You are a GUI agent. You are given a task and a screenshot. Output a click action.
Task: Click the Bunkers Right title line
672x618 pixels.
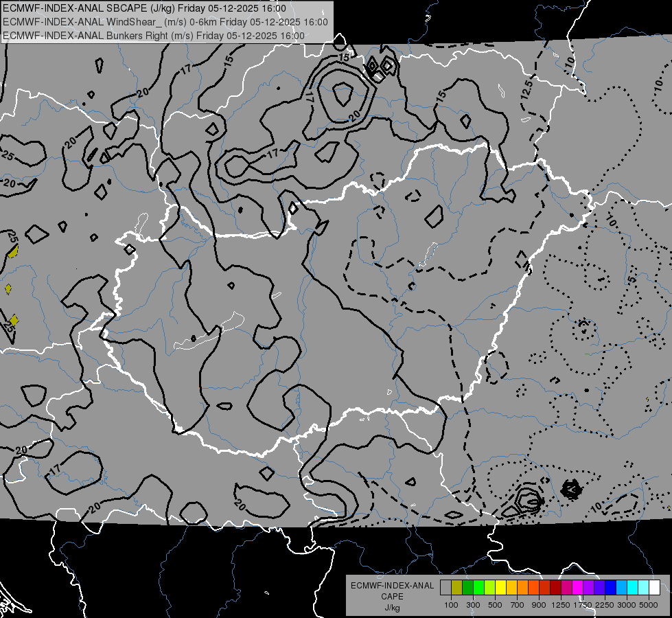pos(154,36)
